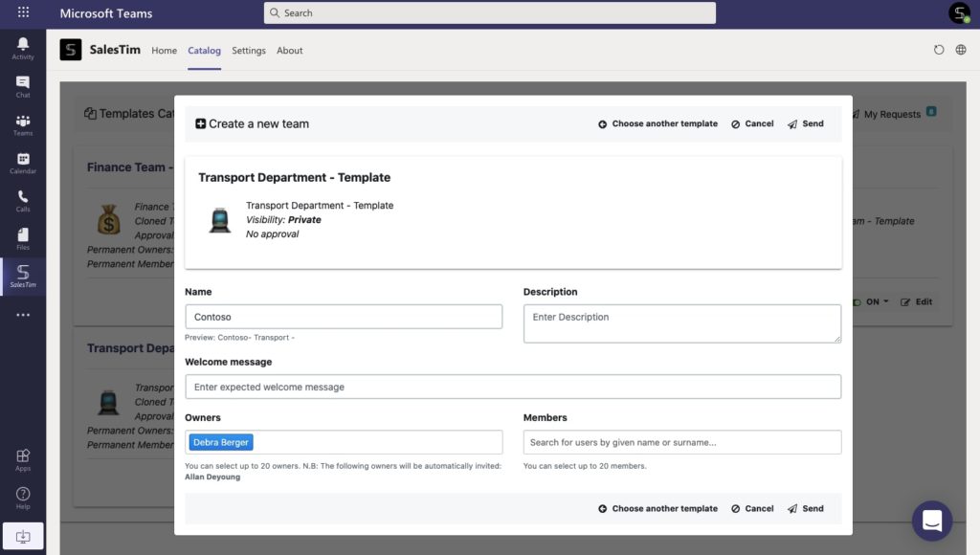Open Calls in the left sidebar

pos(23,201)
